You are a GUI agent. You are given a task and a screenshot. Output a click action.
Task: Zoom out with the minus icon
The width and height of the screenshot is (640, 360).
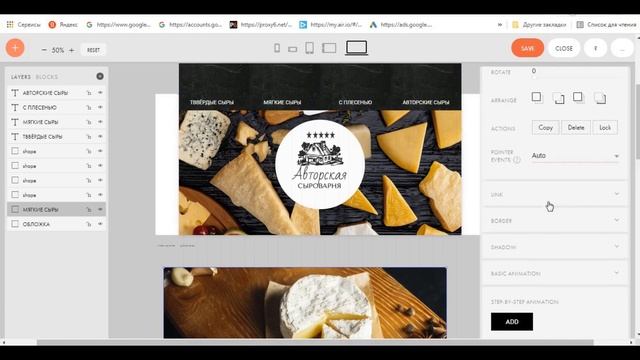point(44,50)
